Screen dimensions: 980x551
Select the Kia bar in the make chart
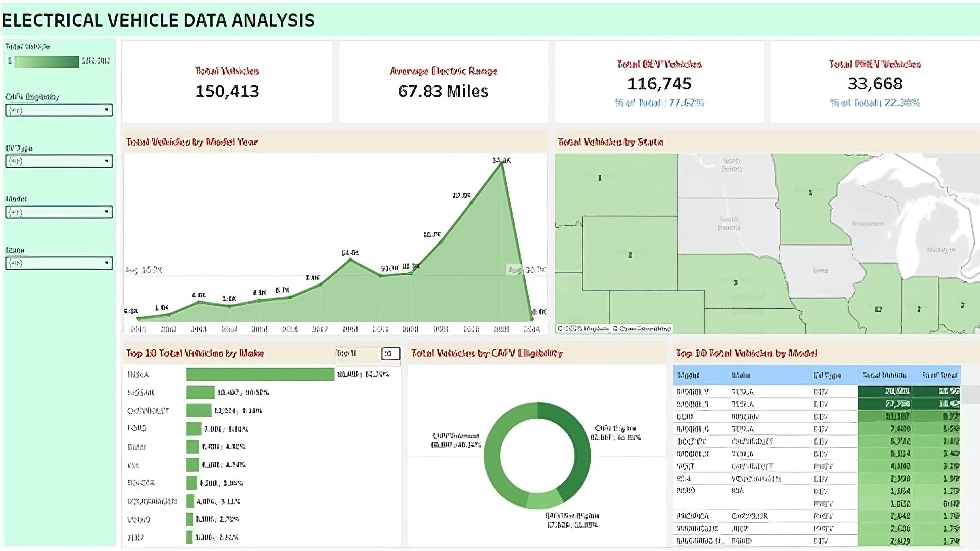click(x=193, y=465)
